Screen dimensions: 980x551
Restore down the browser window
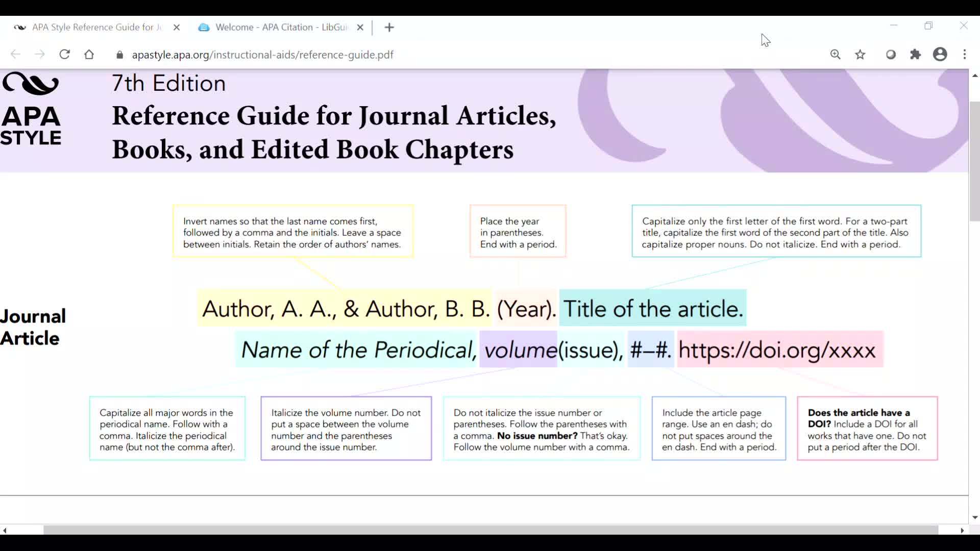click(928, 26)
